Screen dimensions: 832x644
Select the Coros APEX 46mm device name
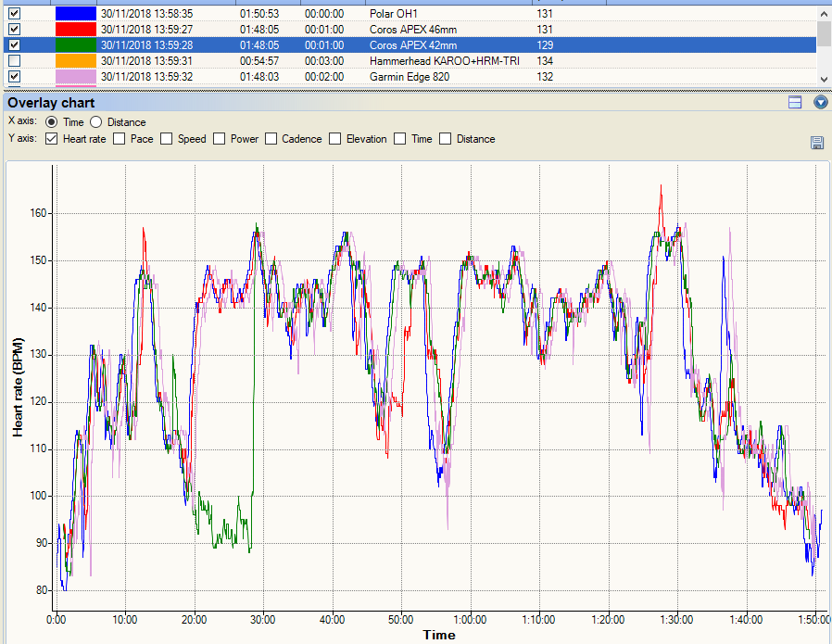(x=413, y=29)
